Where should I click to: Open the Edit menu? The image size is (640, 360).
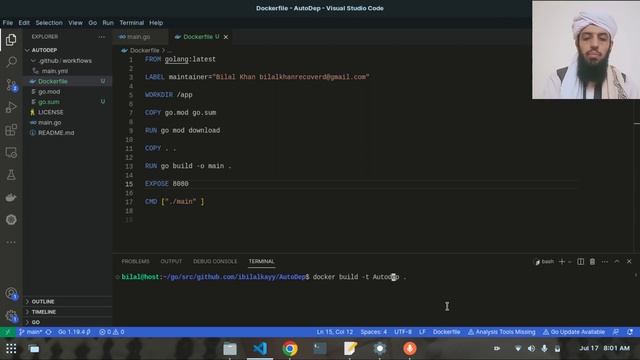tap(24, 23)
